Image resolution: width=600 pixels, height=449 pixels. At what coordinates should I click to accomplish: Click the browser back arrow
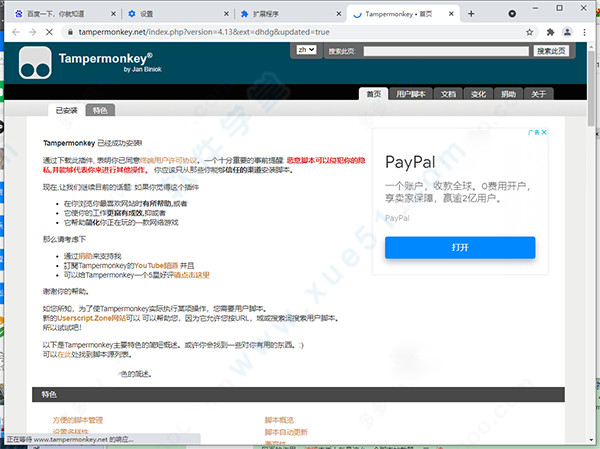click(x=16, y=32)
